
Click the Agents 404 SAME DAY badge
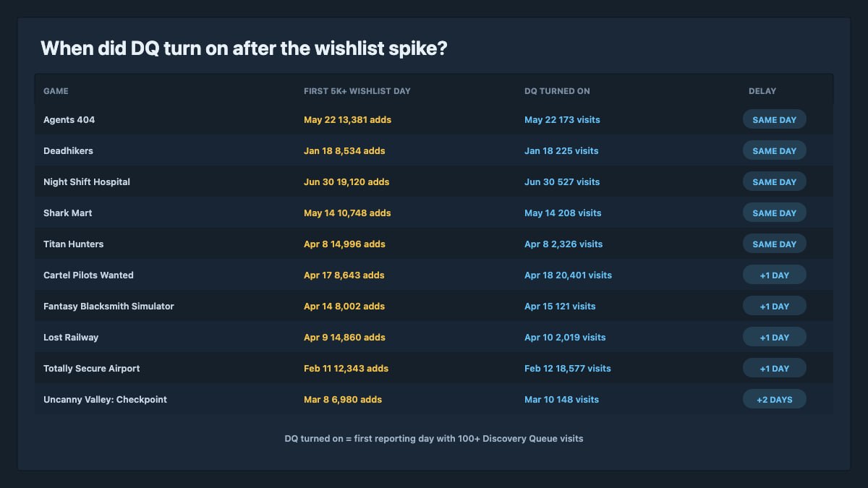point(774,120)
